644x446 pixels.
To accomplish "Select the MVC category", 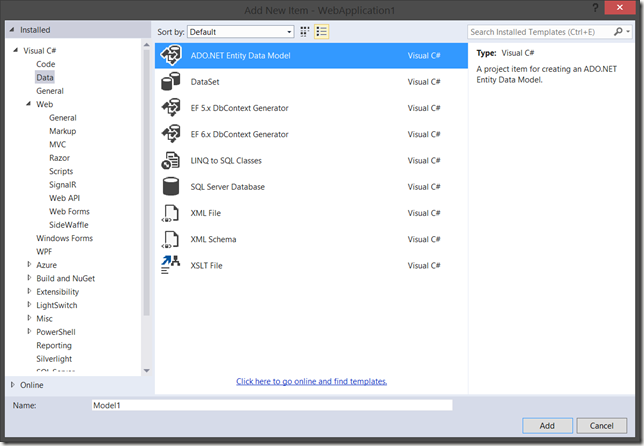I will pyautogui.click(x=58, y=145).
